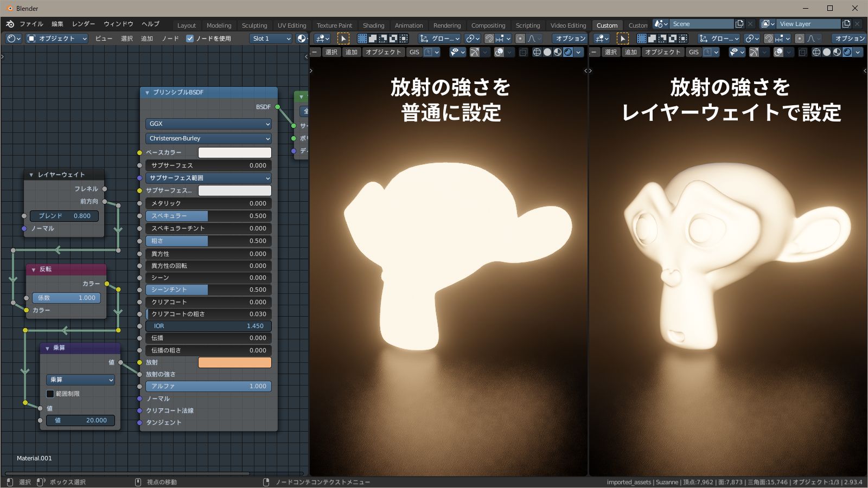Open editor type menu in left viewport
This screenshot has width=868, height=488.
tap(322, 38)
